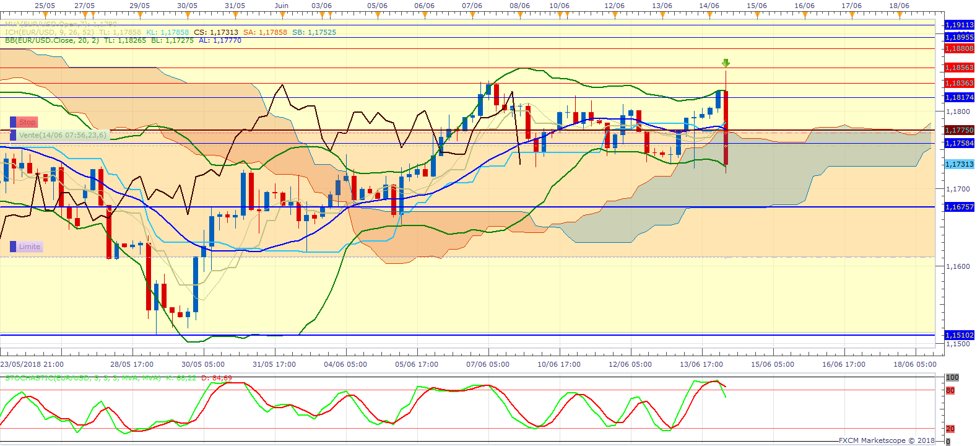Click the light blue 1,17313 price label
This screenshot has height=446, width=980.
[959, 164]
